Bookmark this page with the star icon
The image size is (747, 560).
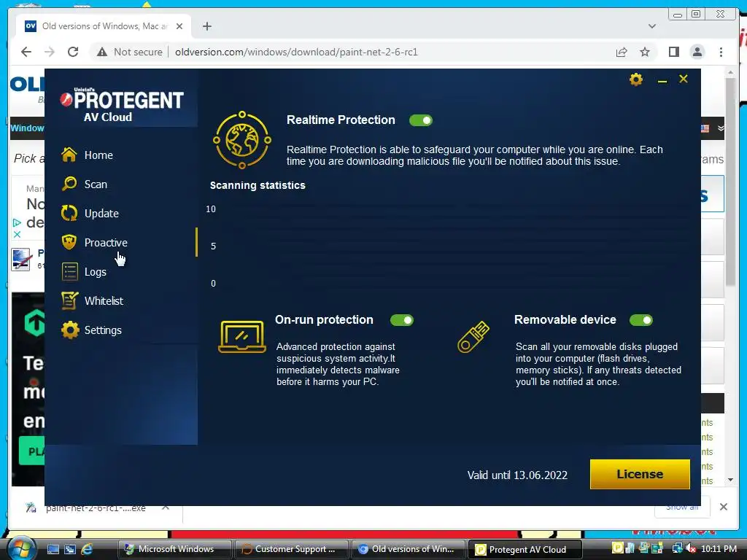645,52
